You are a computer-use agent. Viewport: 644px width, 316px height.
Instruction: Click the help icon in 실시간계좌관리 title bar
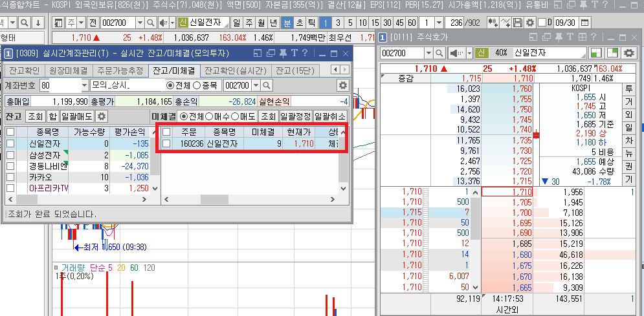pos(305,53)
